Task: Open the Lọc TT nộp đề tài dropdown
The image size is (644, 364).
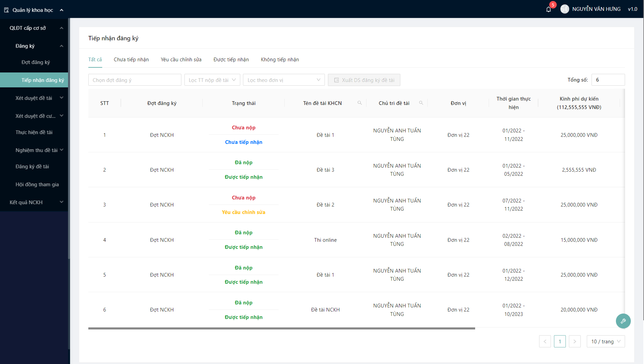Action: [x=212, y=80]
